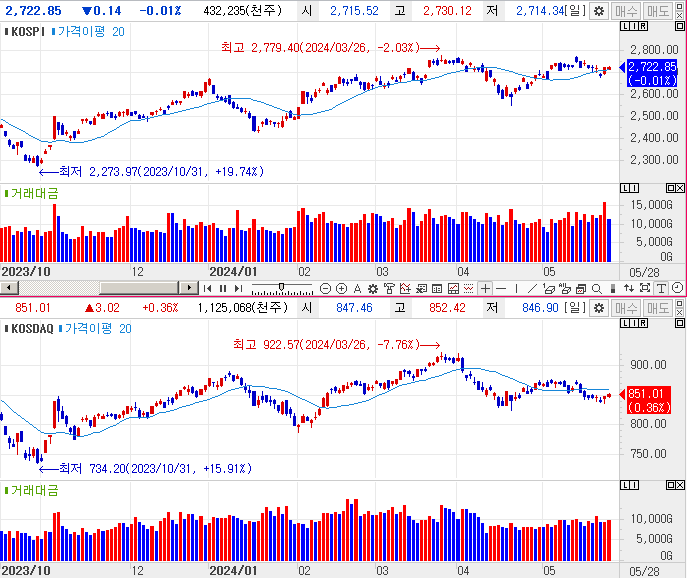
Task: Select the letter A toolbar icon
Action: click(x=357, y=288)
